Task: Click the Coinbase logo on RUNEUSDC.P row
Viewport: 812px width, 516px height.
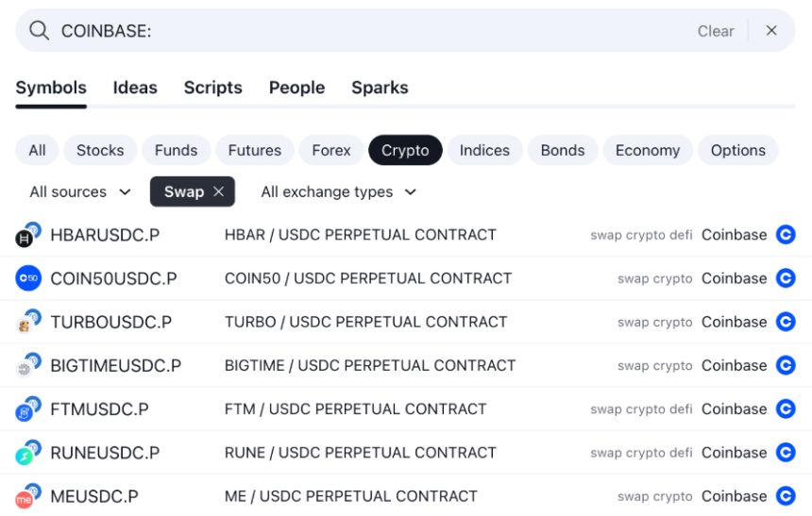Action: pyautogui.click(x=786, y=453)
